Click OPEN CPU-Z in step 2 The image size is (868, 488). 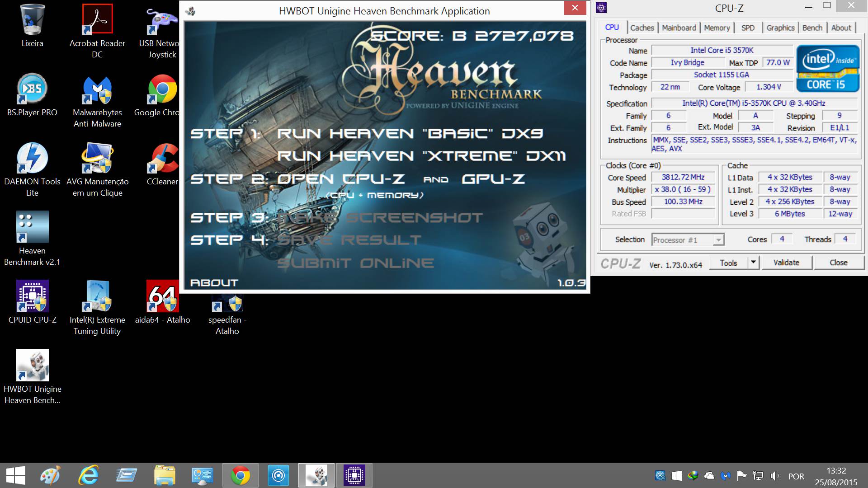(341, 179)
